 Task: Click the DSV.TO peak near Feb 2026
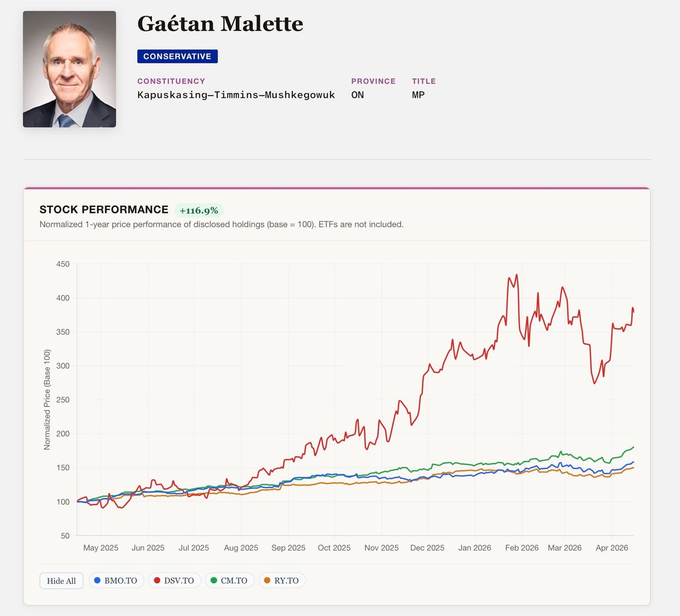tap(517, 275)
